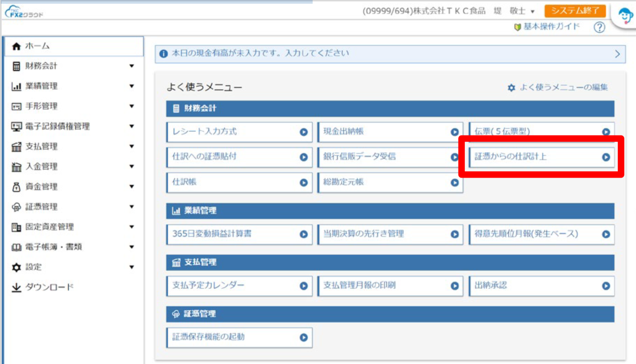Click the 基本操作ガイド book icon
The image size is (636, 364).
[x=517, y=27]
